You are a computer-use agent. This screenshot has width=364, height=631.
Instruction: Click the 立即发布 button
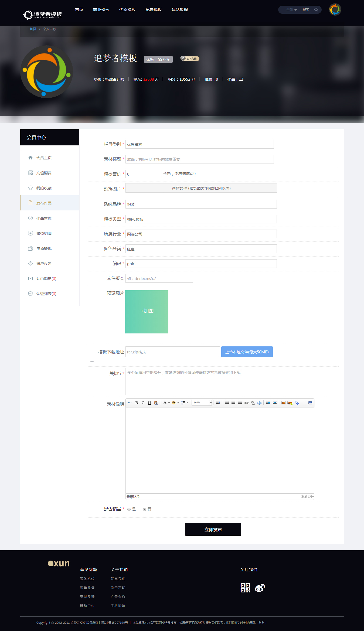coord(213,530)
